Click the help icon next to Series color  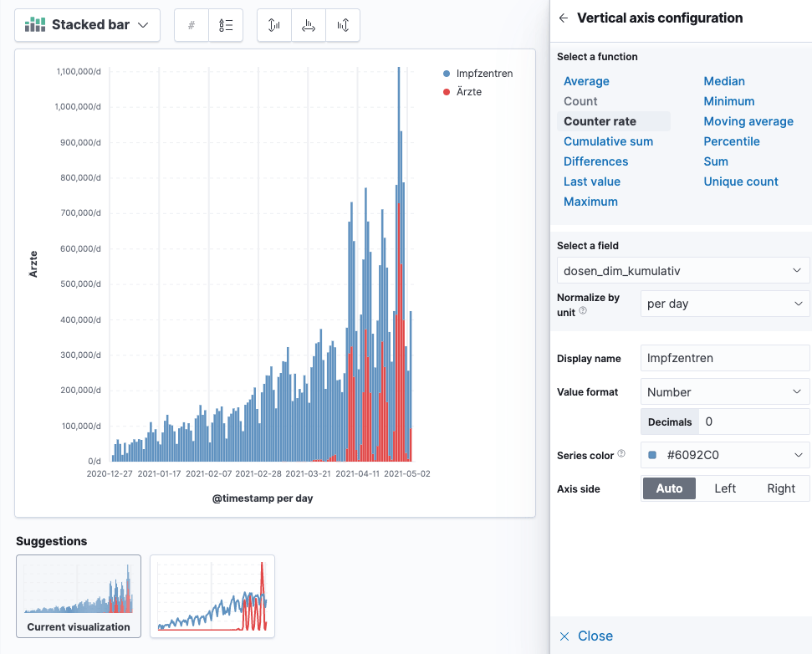[621, 454]
